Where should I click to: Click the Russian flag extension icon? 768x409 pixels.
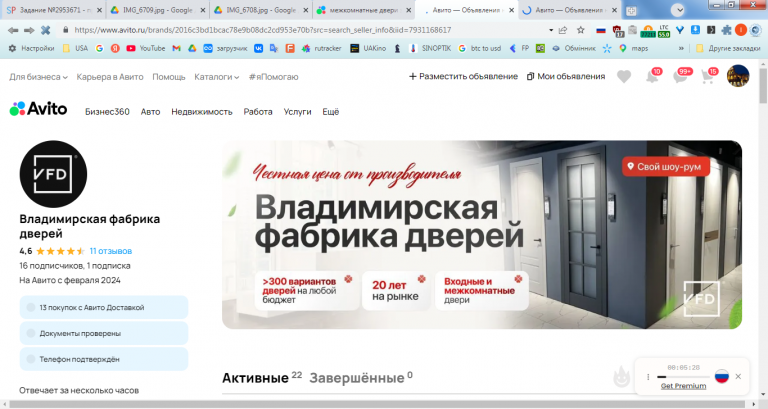coord(601,30)
